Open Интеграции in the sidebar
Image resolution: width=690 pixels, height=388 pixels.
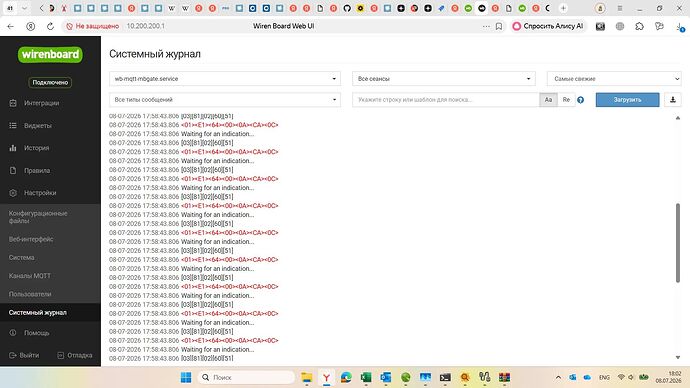pyautogui.click(x=41, y=103)
